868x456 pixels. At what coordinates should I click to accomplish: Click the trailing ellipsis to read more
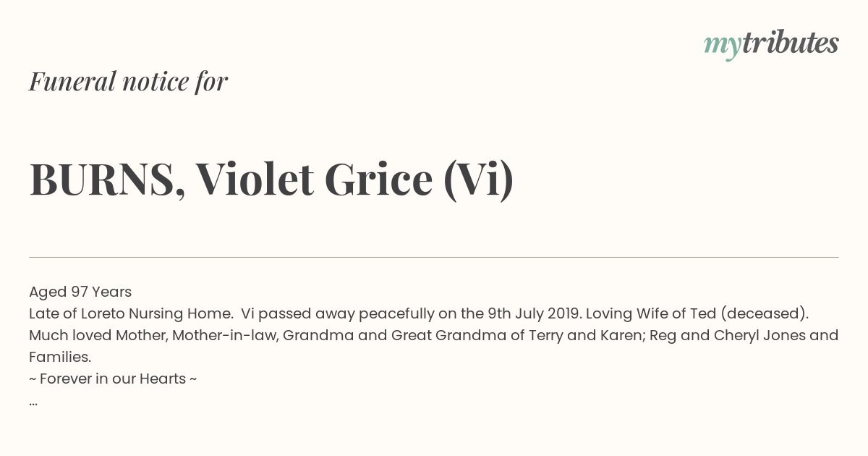click(x=33, y=402)
